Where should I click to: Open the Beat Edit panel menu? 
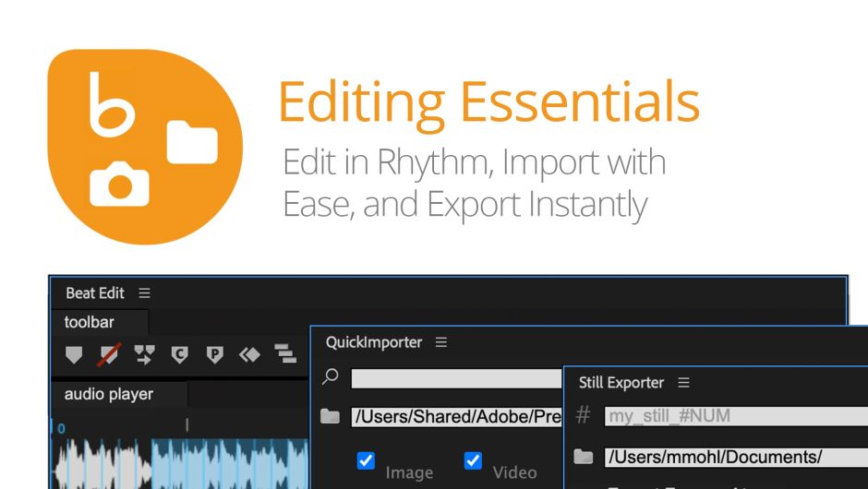point(144,293)
